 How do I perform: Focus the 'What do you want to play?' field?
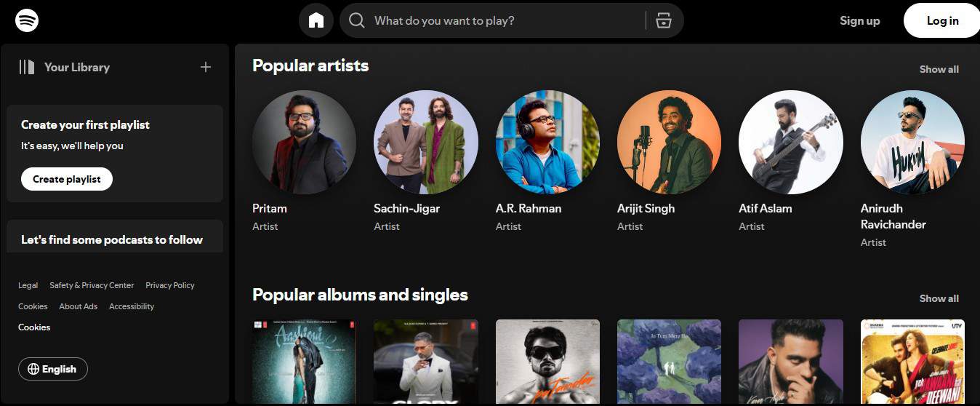pos(505,20)
